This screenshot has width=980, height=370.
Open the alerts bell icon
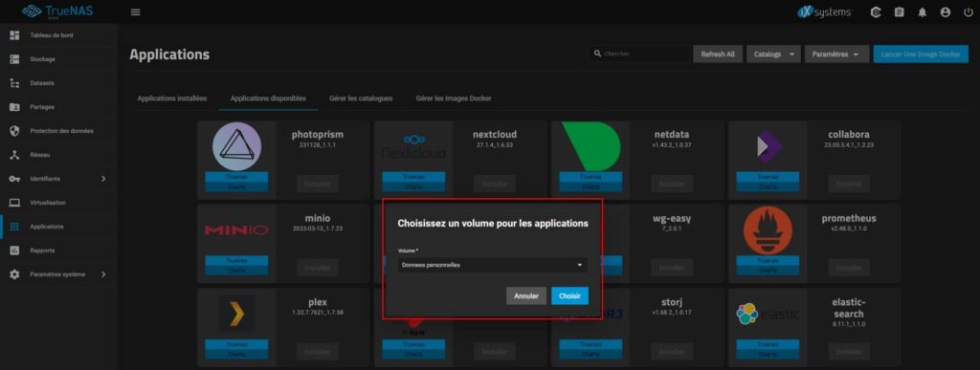922,11
